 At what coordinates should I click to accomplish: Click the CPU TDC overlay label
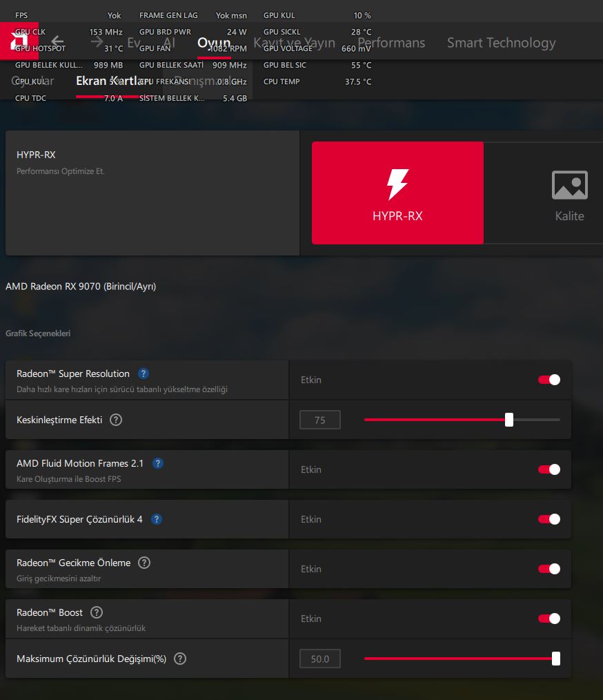coord(30,98)
